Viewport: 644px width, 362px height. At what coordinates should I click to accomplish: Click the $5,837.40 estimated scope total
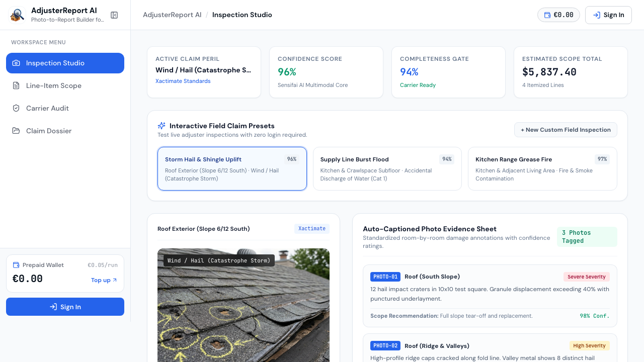pos(549,72)
